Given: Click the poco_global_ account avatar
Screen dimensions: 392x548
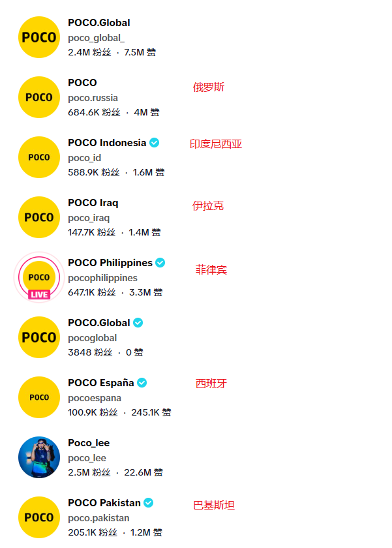Looking at the screenshot, I should 39,37.
